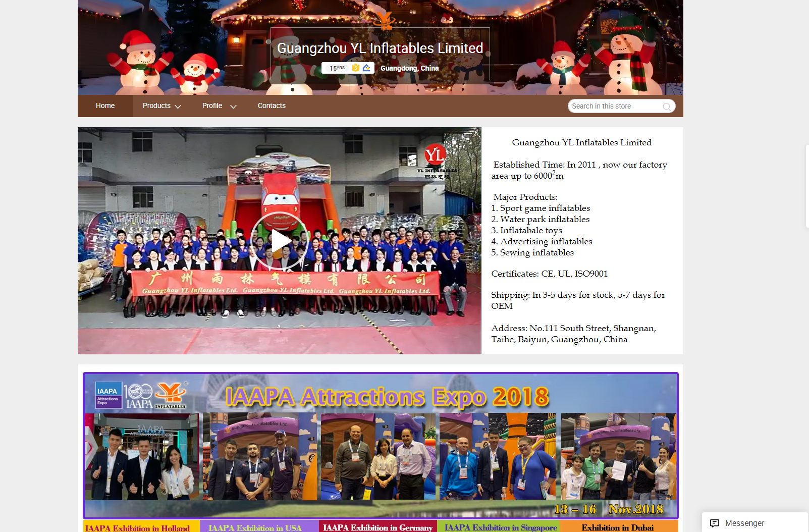Click the IAAPA Exhibition in Singapore label

pyautogui.click(x=501, y=527)
